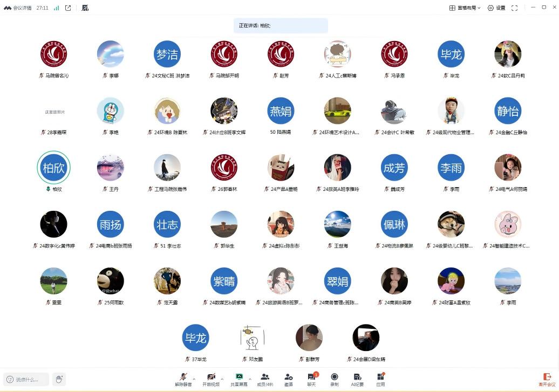Start sharing with the 共享屏幕 icon

[x=239, y=380]
